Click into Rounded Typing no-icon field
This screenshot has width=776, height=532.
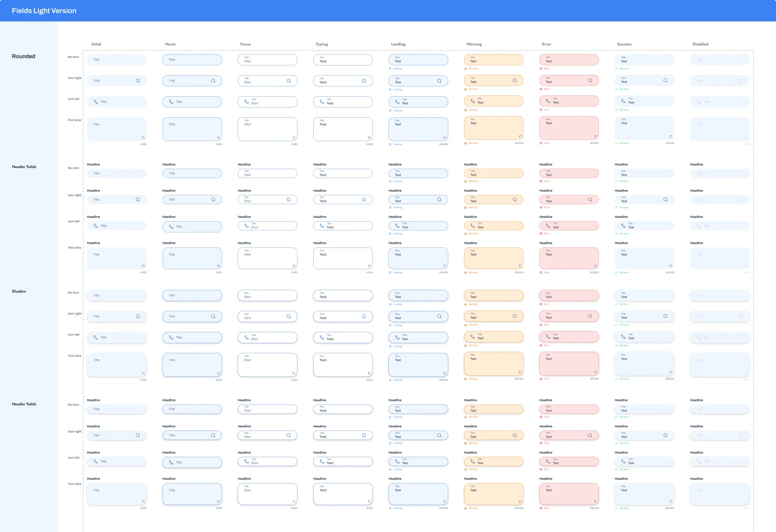pos(343,60)
